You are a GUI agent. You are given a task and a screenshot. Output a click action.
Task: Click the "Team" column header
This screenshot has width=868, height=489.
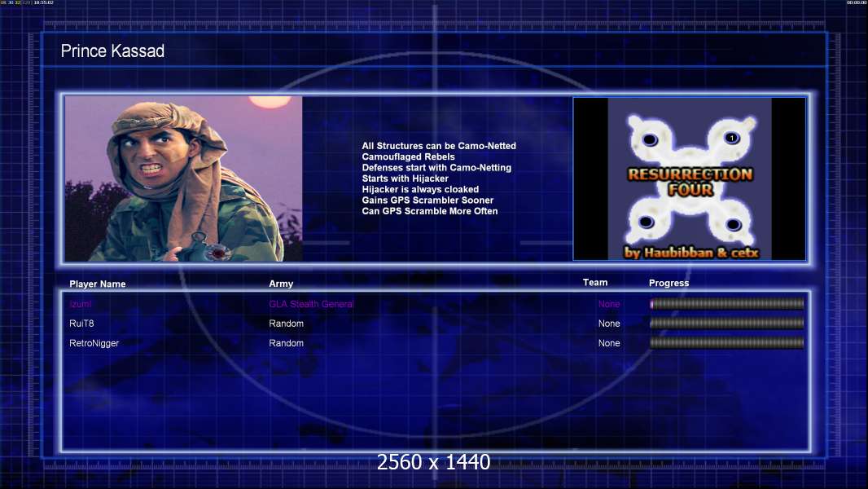[x=595, y=283]
